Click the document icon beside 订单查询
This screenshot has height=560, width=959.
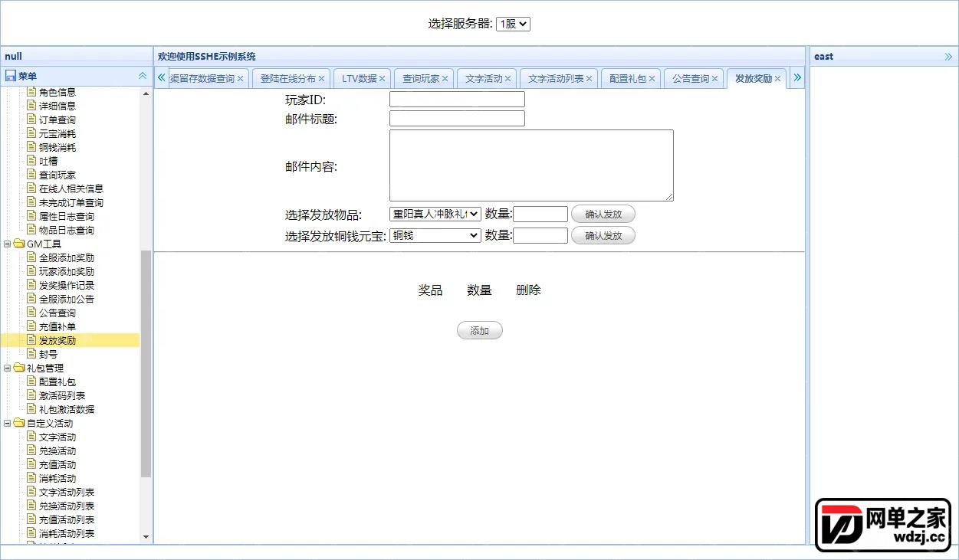31,120
